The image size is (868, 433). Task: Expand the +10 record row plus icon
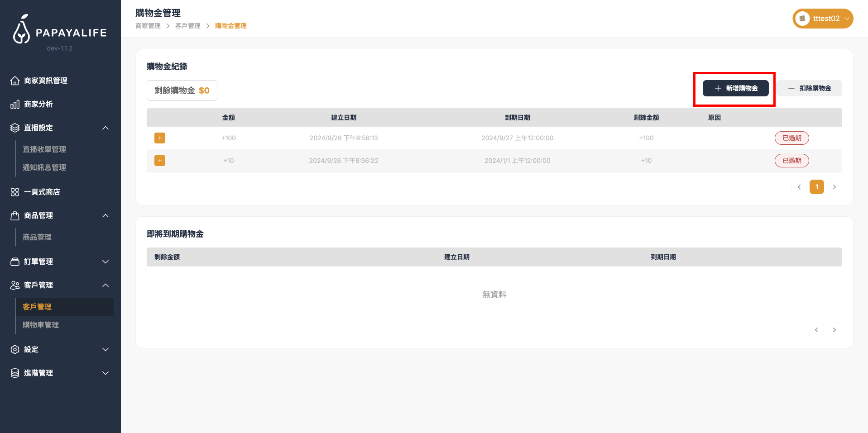(x=160, y=161)
